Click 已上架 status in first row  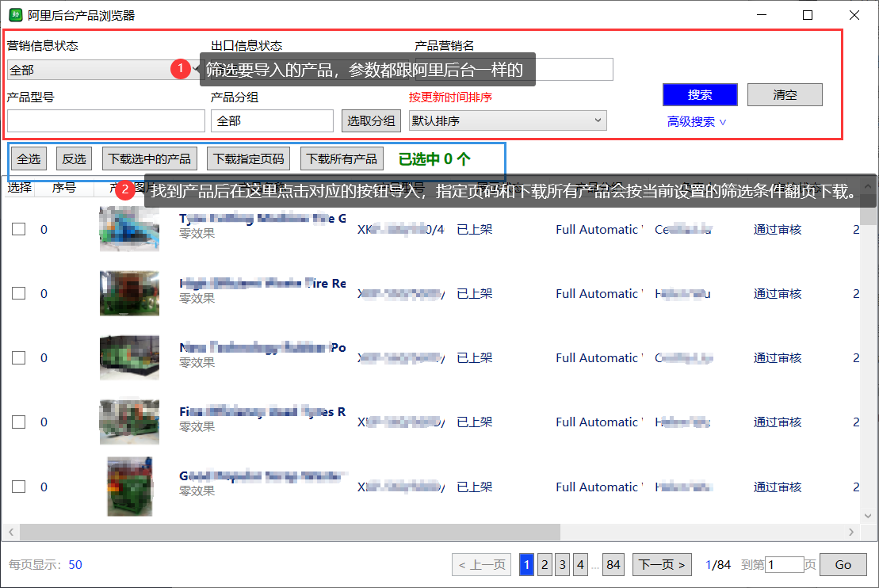(x=474, y=229)
